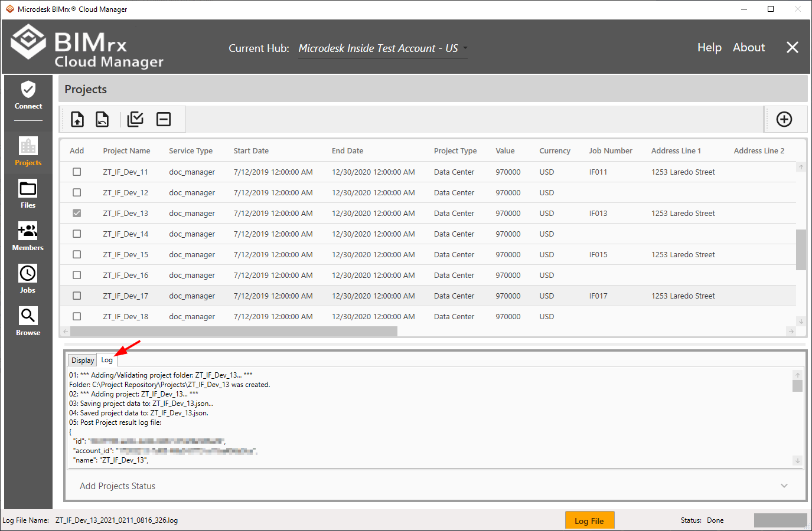
Task: Uncheck the ZT_IF_Dev_13 checkbox
Action: (x=77, y=213)
